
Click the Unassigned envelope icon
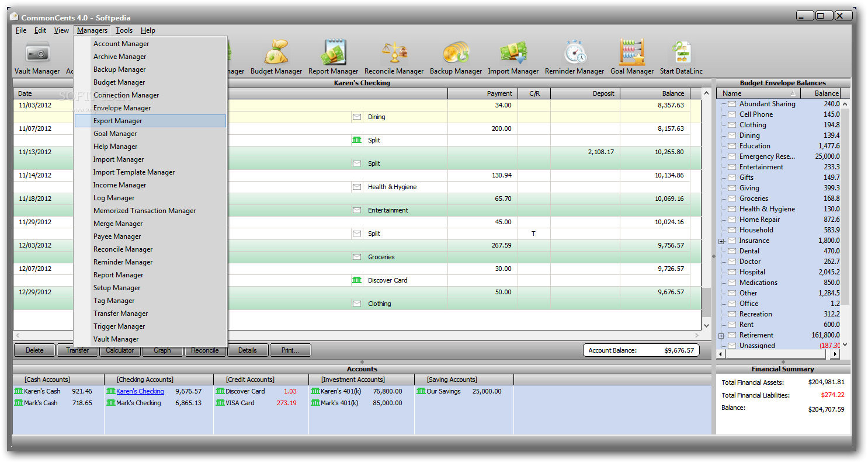(x=731, y=346)
